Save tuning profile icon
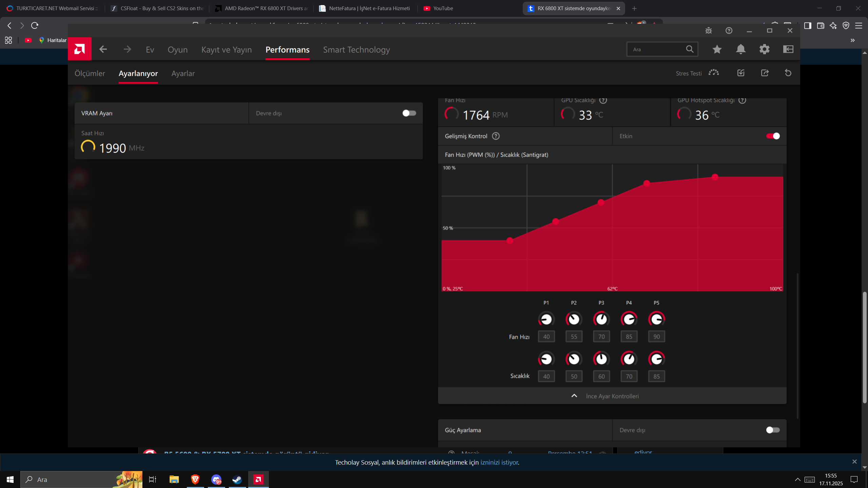This screenshot has width=868, height=488. point(741,73)
